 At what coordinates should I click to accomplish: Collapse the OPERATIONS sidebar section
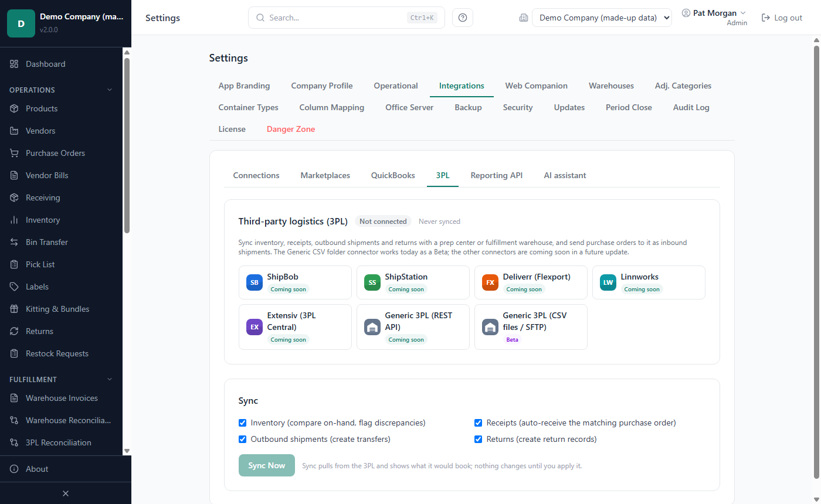(x=61, y=90)
